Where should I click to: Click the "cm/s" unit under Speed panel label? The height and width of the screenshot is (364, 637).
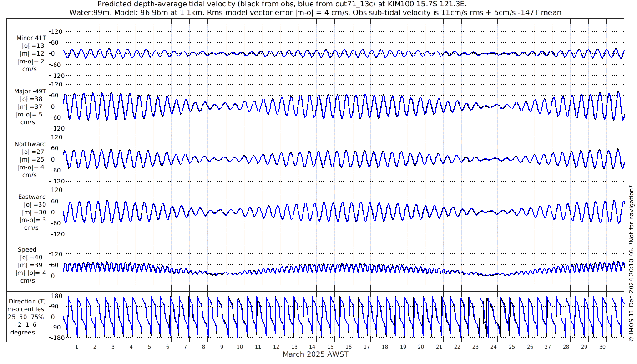click(x=27, y=281)
